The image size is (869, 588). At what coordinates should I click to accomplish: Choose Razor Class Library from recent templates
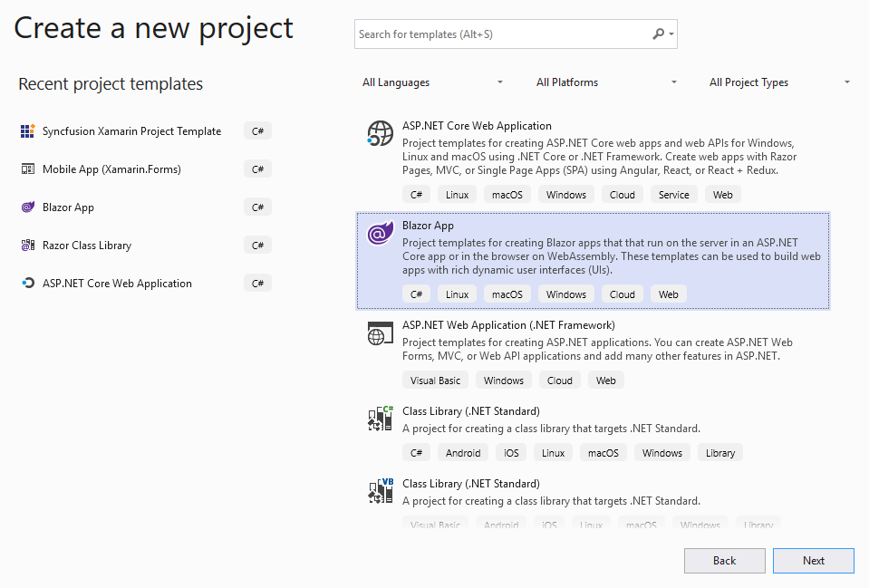pyautogui.click(x=87, y=246)
